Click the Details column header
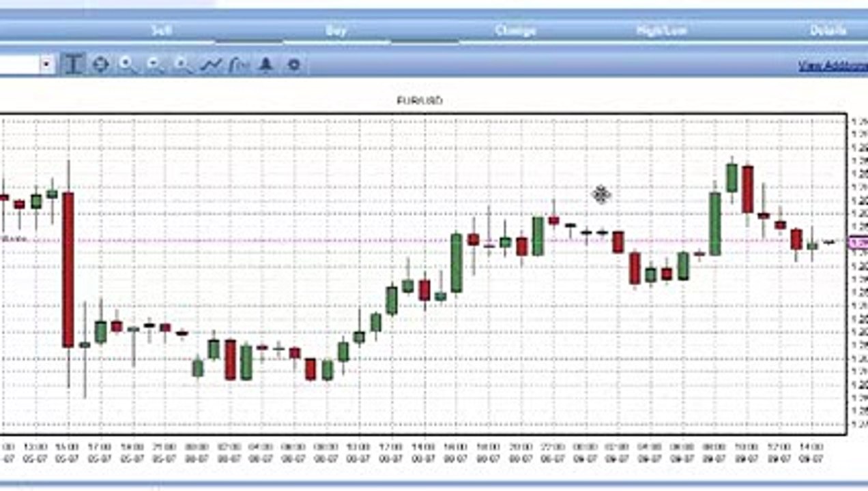This screenshot has width=868, height=491. coord(828,30)
